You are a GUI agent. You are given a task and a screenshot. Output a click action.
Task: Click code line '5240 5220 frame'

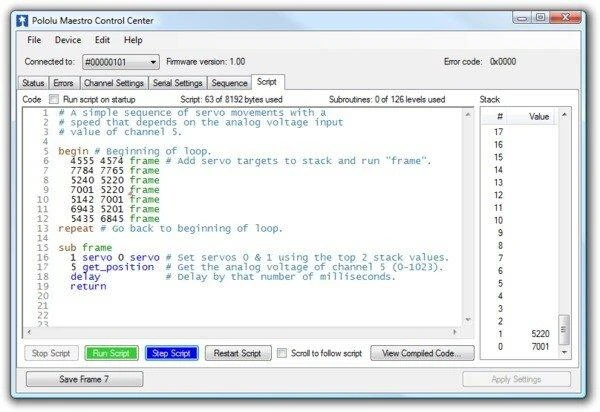(115, 180)
